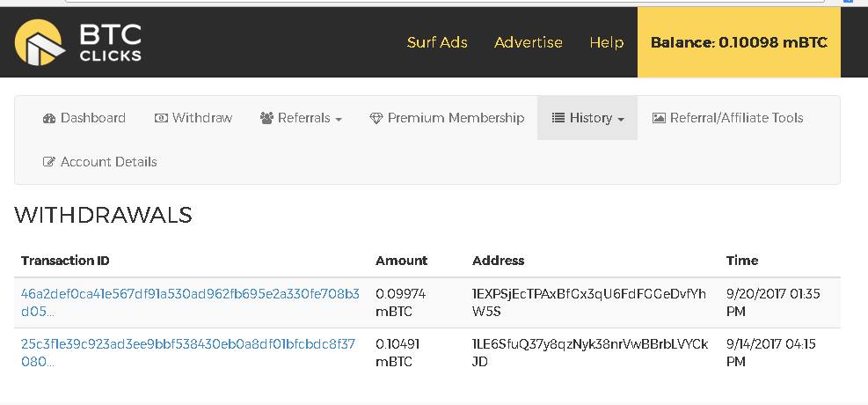The image size is (868, 405).
Task: Click the Premium Membership diamond icon
Action: pos(376,118)
